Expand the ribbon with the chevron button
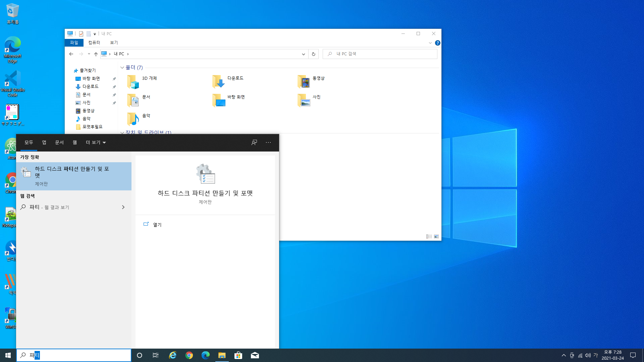 [430, 43]
